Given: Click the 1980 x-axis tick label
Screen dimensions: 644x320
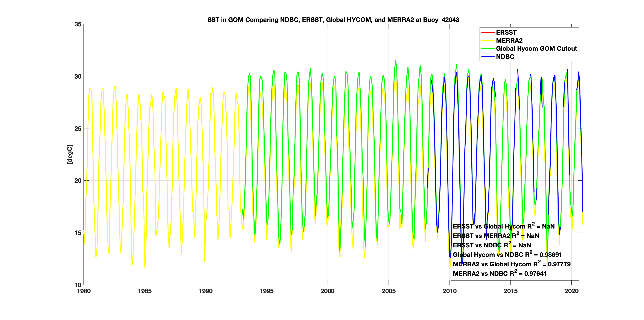Looking at the screenshot, I should coord(84,291).
